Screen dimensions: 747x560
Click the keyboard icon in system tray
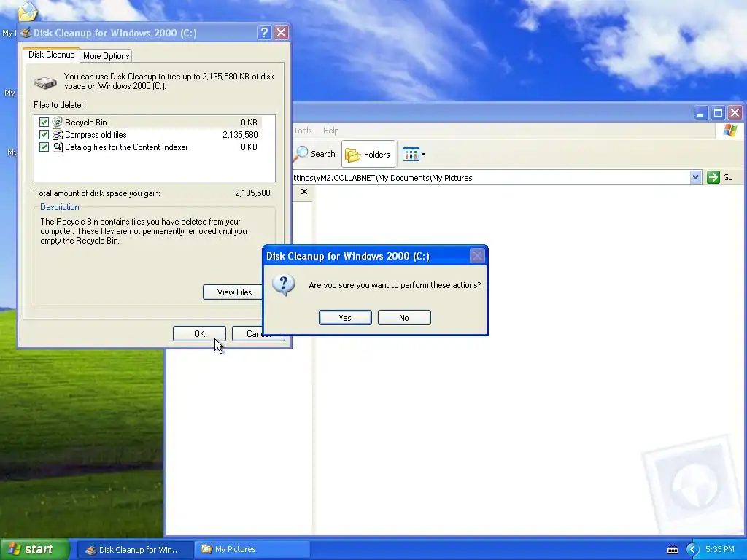point(672,550)
